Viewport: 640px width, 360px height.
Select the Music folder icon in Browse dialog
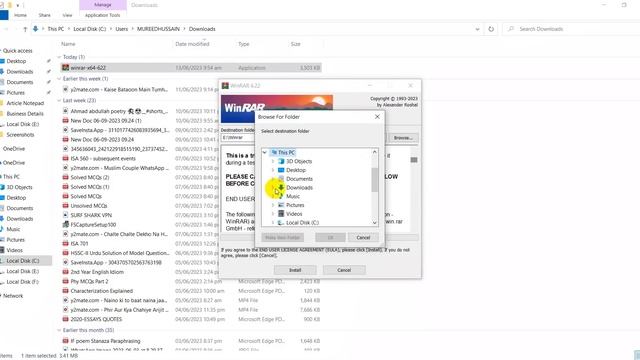[281, 196]
